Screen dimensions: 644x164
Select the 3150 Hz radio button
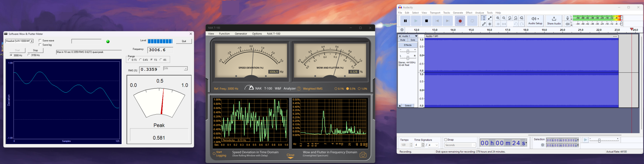click(29, 55)
